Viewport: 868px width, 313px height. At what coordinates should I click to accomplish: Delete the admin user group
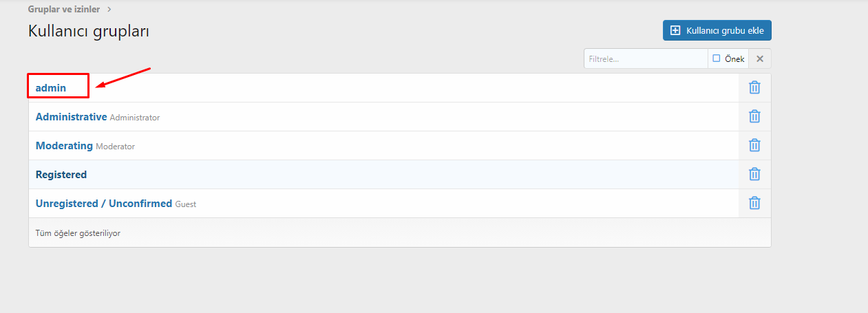point(754,87)
